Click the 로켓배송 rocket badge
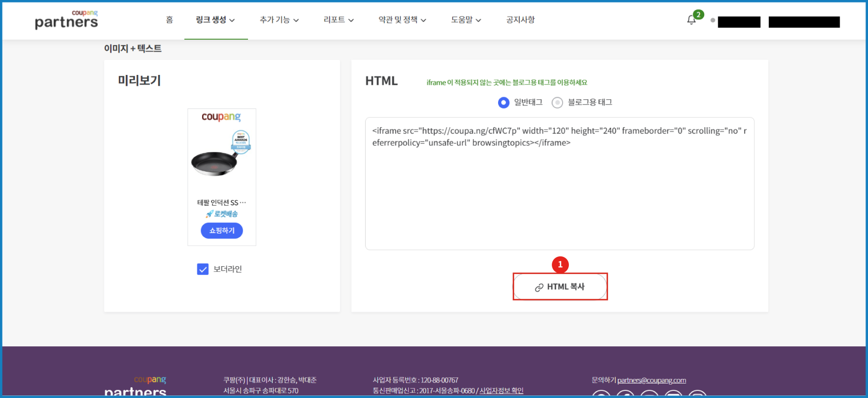Image resolution: width=868 pixels, height=398 pixels. coord(222,214)
